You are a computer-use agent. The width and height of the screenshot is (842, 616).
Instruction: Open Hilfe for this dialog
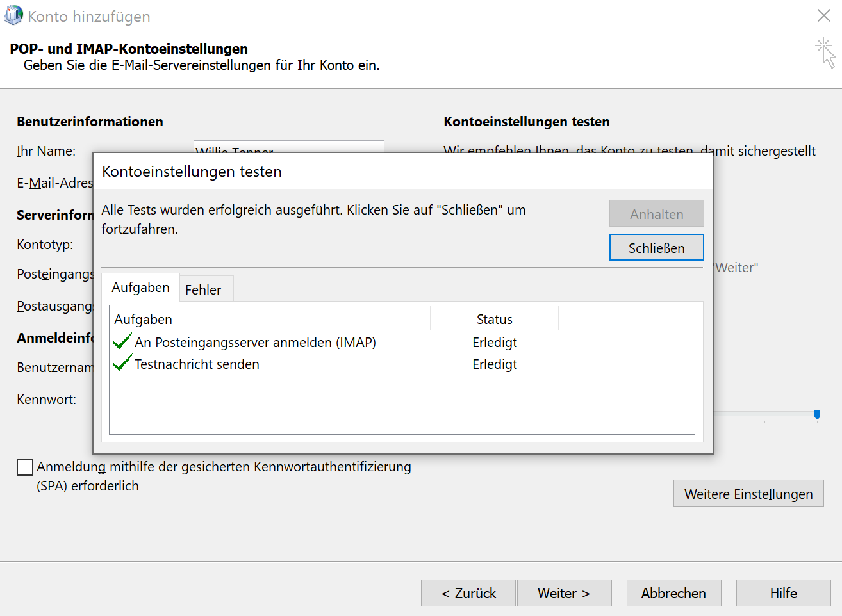pyautogui.click(x=783, y=593)
